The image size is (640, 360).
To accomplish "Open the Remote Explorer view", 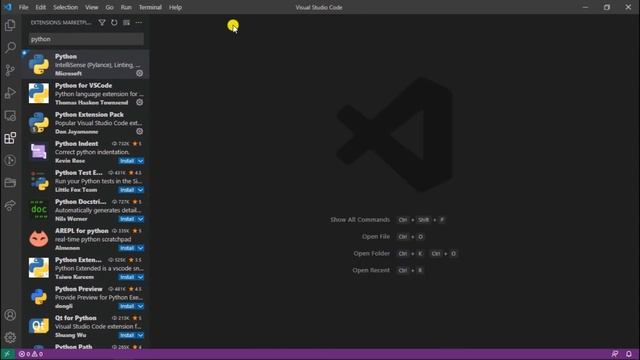I will click(x=10, y=116).
